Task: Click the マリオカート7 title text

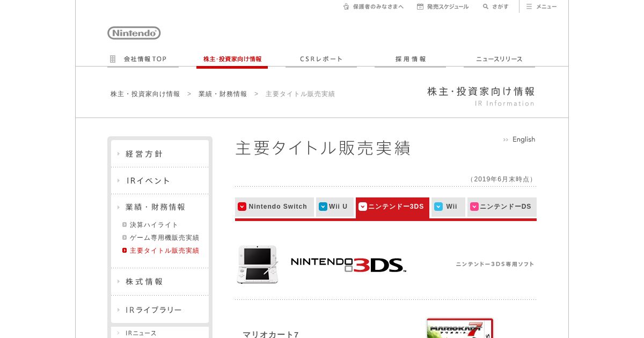Action: pos(270,335)
